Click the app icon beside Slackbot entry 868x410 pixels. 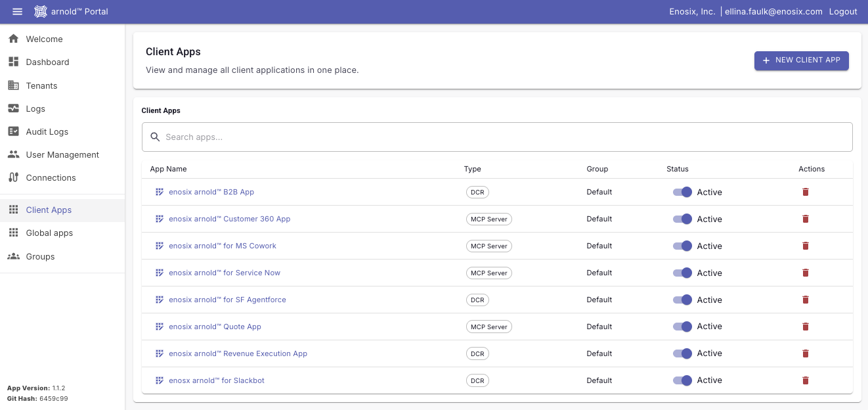point(159,380)
